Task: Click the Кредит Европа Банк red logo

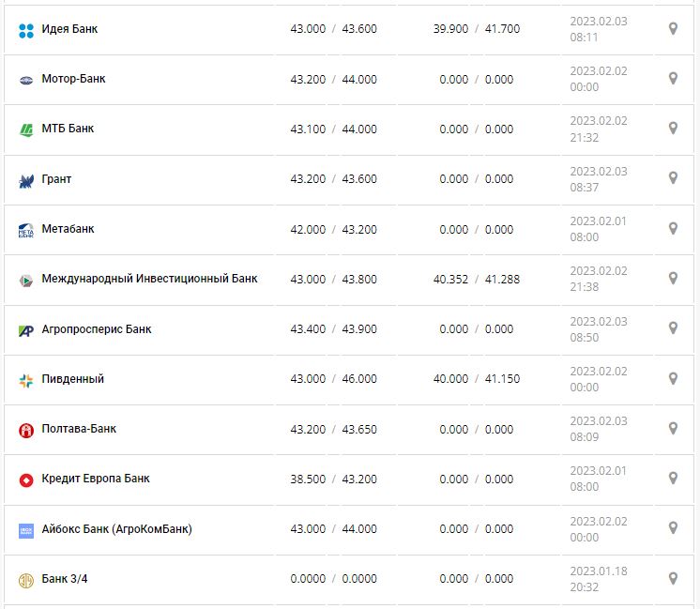Action: click(26, 480)
